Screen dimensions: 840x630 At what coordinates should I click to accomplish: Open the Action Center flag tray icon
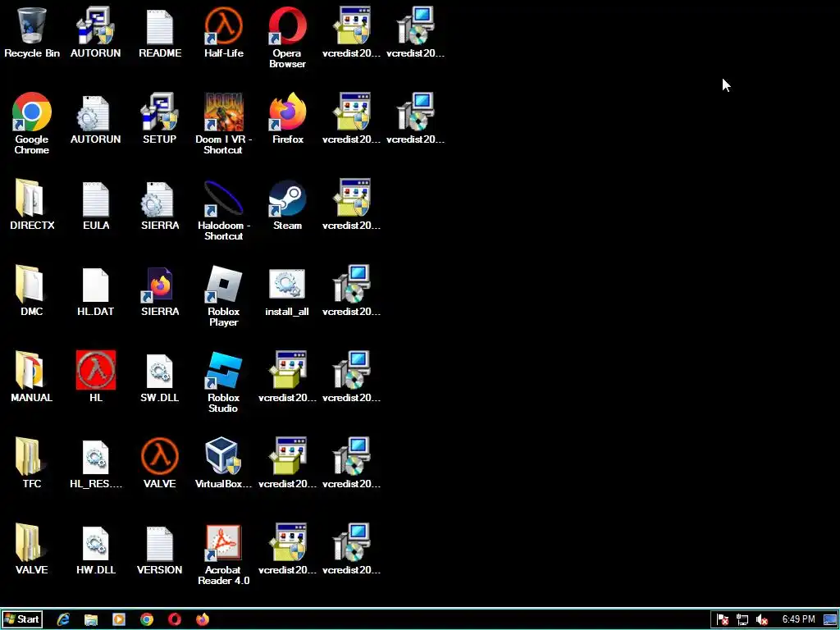(x=722, y=620)
